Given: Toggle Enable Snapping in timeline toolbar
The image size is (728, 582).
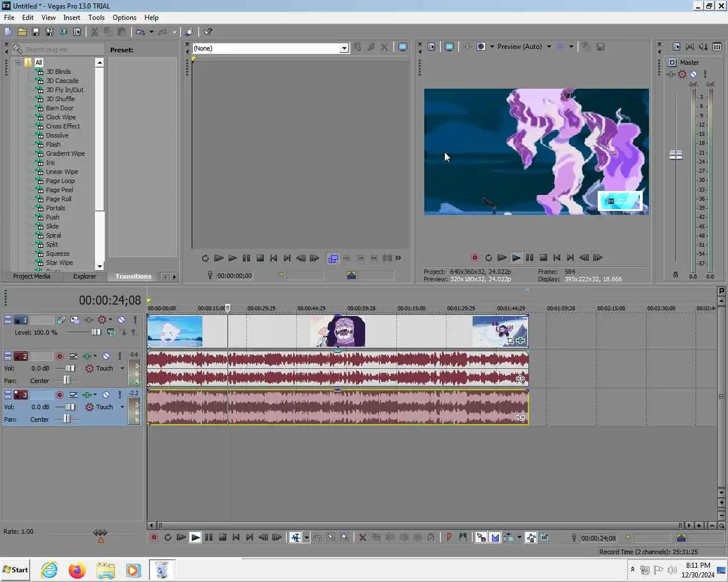Looking at the screenshot, I should (x=481, y=537).
